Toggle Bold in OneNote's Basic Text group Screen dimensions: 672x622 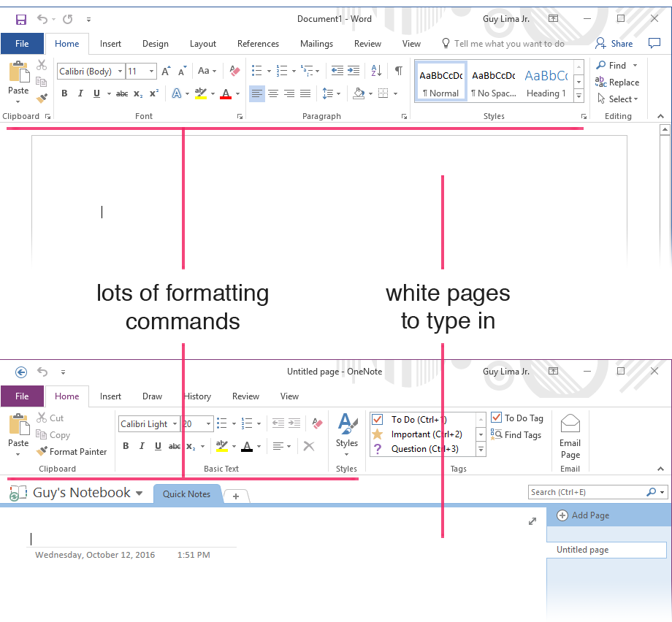point(126,446)
